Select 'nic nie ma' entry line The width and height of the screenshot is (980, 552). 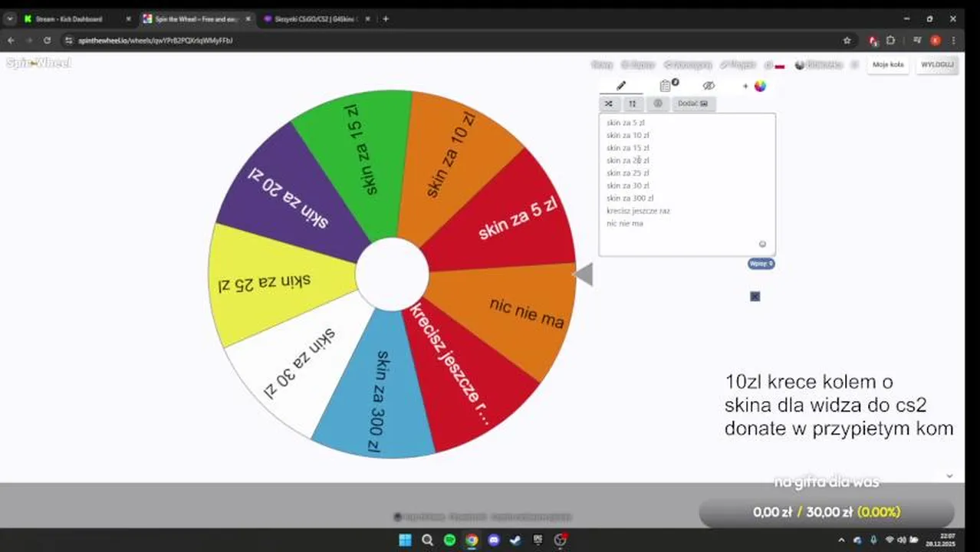(x=625, y=223)
